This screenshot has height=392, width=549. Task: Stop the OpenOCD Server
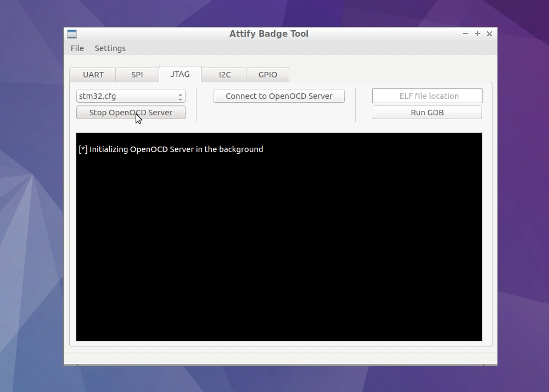tap(131, 112)
